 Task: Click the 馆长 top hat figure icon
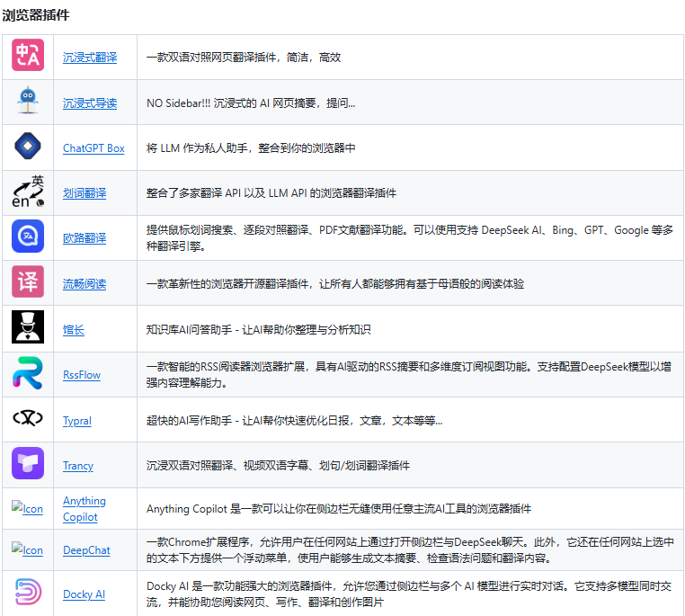pos(28,326)
